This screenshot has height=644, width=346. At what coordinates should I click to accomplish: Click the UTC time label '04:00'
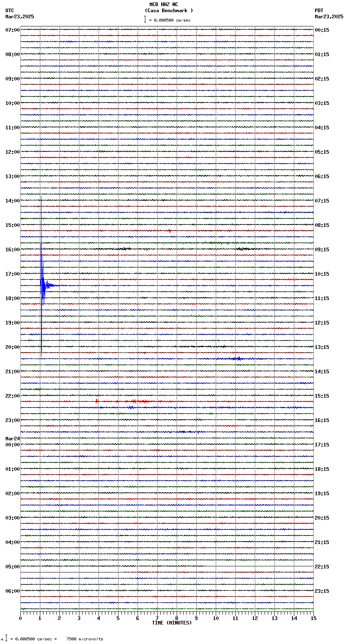(13, 542)
